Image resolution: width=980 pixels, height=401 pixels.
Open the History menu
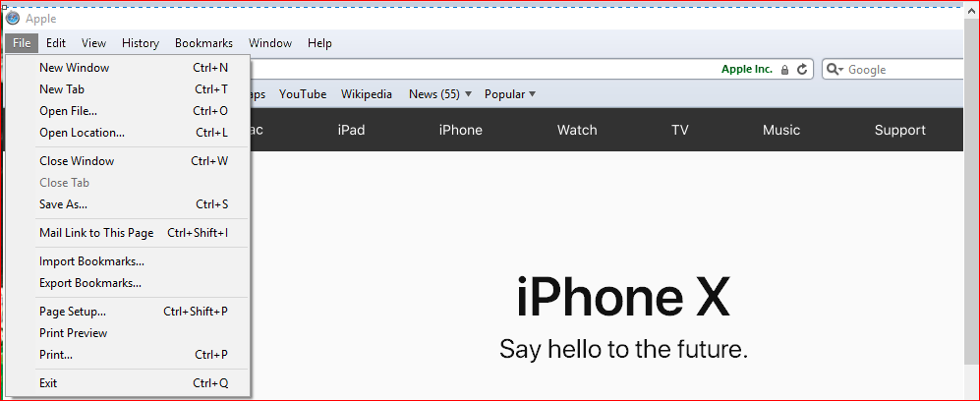pyautogui.click(x=140, y=43)
